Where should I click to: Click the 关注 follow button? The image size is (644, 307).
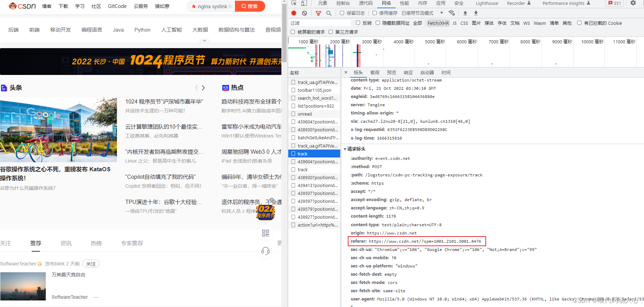pyautogui.click(x=91, y=264)
